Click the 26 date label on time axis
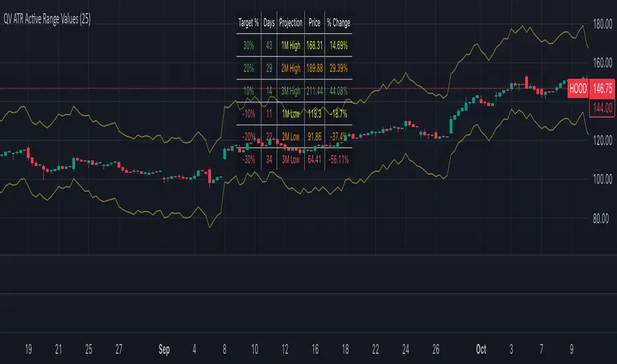The height and width of the screenshot is (364, 617). (x=436, y=349)
